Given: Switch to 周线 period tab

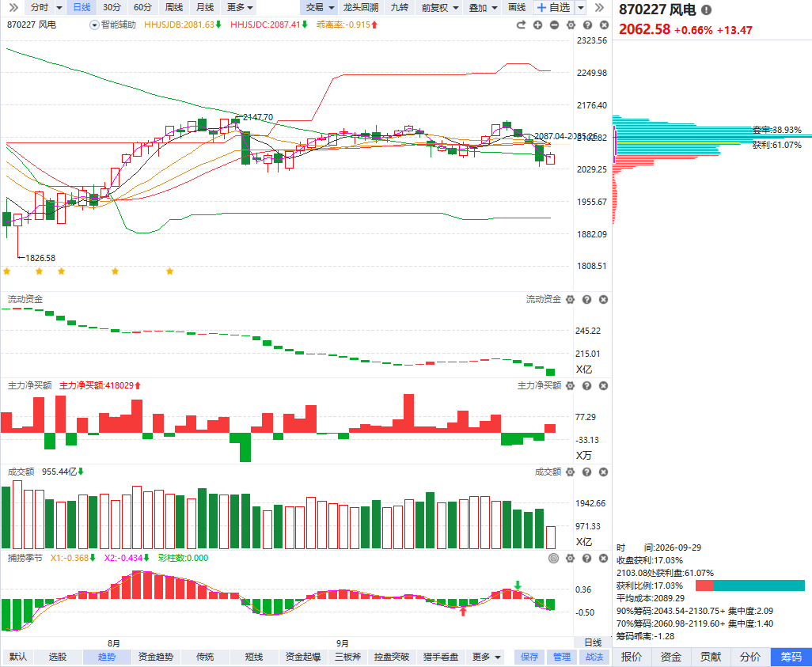Looking at the screenshot, I should tap(174, 7).
